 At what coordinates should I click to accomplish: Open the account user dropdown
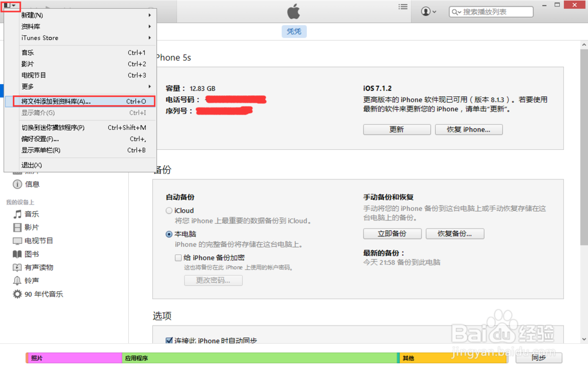coord(428,12)
